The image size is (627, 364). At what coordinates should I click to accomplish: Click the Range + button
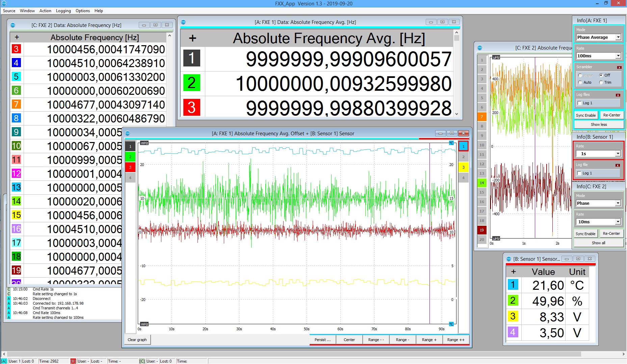click(x=429, y=340)
